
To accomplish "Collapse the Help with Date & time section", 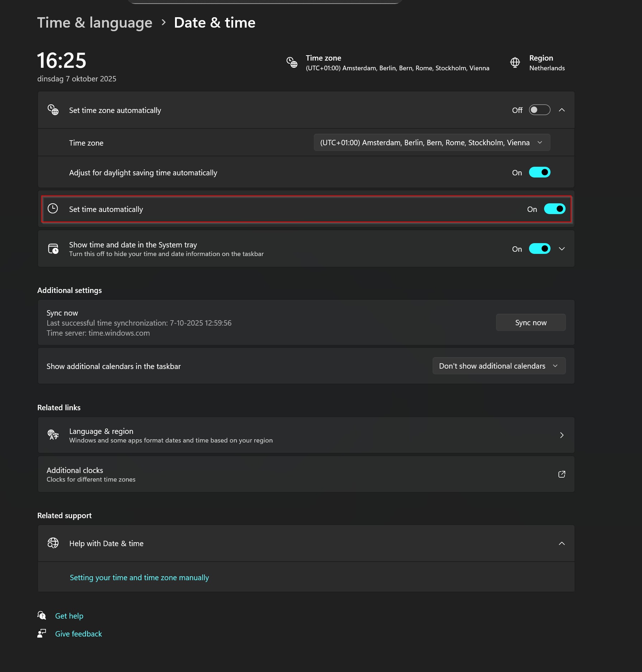I will pos(562,543).
